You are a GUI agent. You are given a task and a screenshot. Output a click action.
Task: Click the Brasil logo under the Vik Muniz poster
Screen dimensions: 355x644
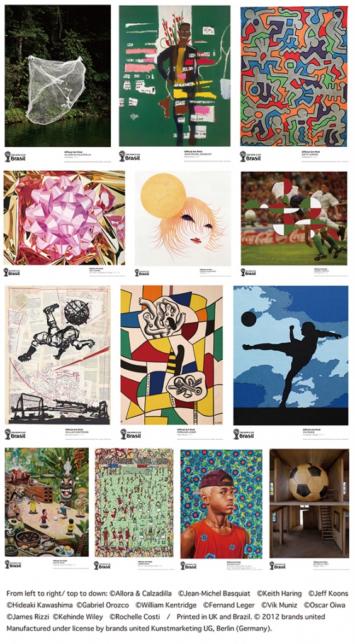coord(244,434)
